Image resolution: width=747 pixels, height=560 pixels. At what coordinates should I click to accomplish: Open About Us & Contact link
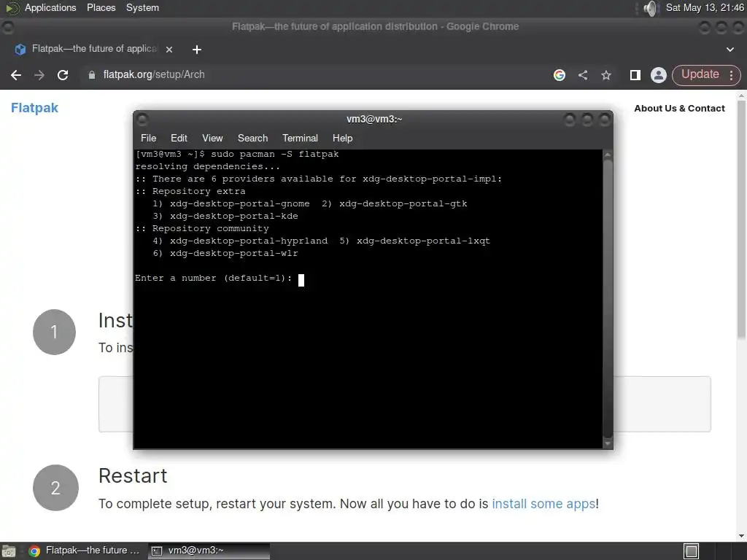pyautogui.click(x=679, y=108)
